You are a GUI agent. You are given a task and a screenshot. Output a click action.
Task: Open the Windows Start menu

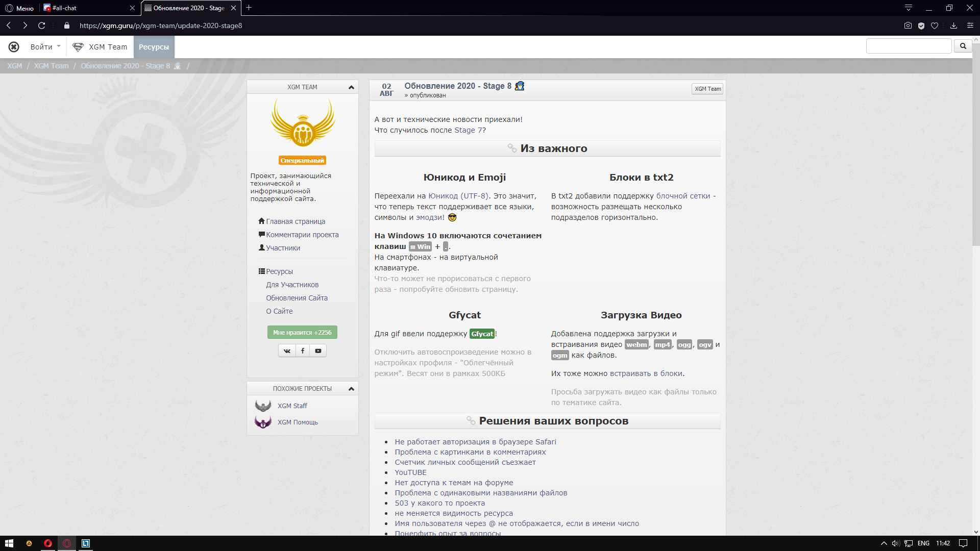(9, 543)
